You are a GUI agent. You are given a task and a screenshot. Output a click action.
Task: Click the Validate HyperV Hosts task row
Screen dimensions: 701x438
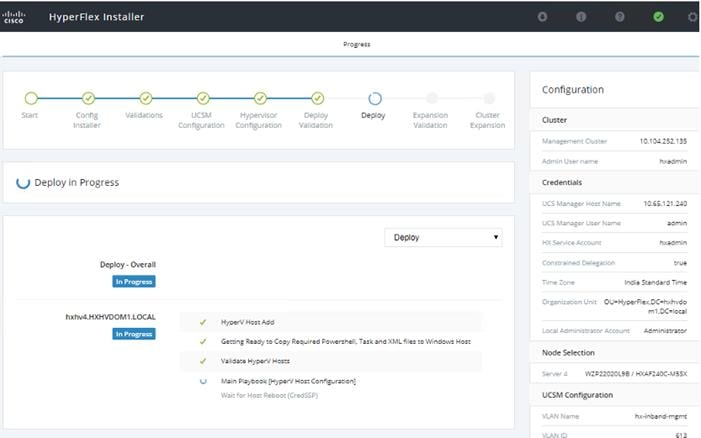[331, 361]
